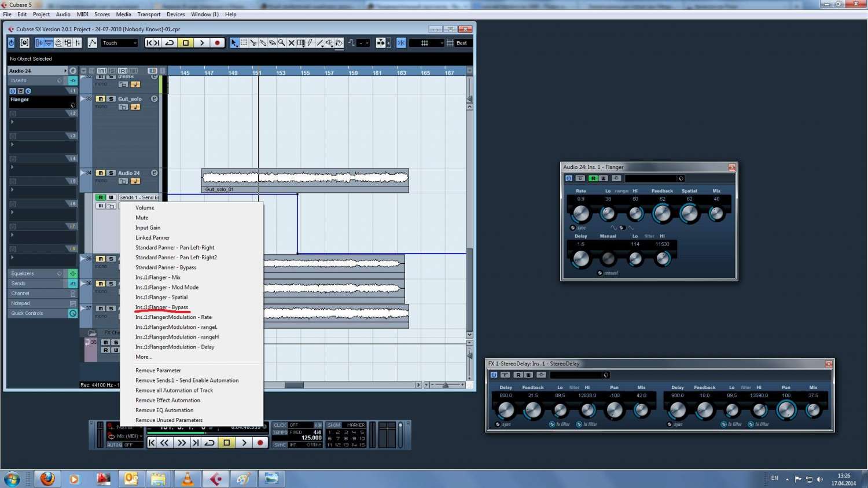The image size is (868, 488).
Task: Open the Beat grid type dropdown
Action: coord(461,43)
